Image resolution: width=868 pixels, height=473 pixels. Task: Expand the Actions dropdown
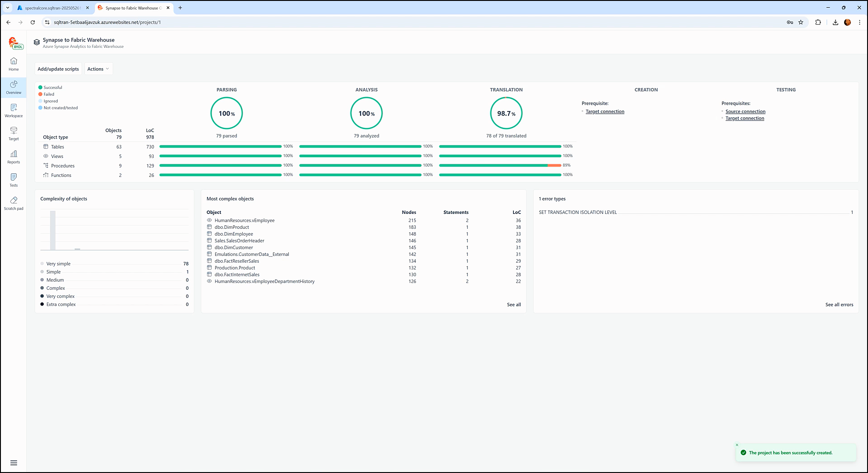(x=98, y=69)
